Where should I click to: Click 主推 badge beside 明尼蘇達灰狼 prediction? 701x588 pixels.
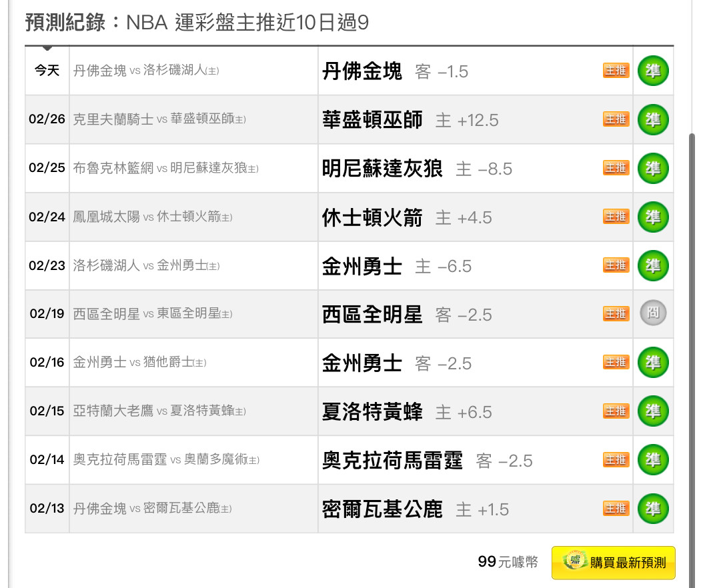pos(616,168)
